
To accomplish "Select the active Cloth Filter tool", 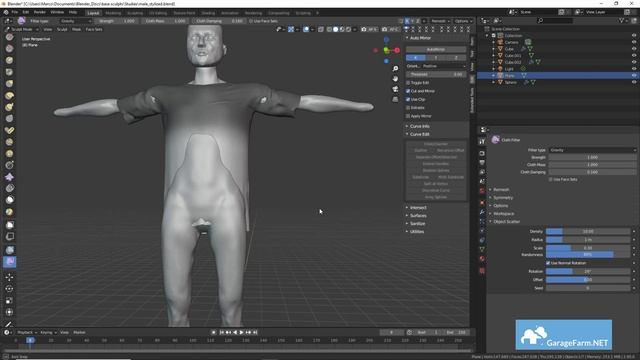I will click(9, 261).
